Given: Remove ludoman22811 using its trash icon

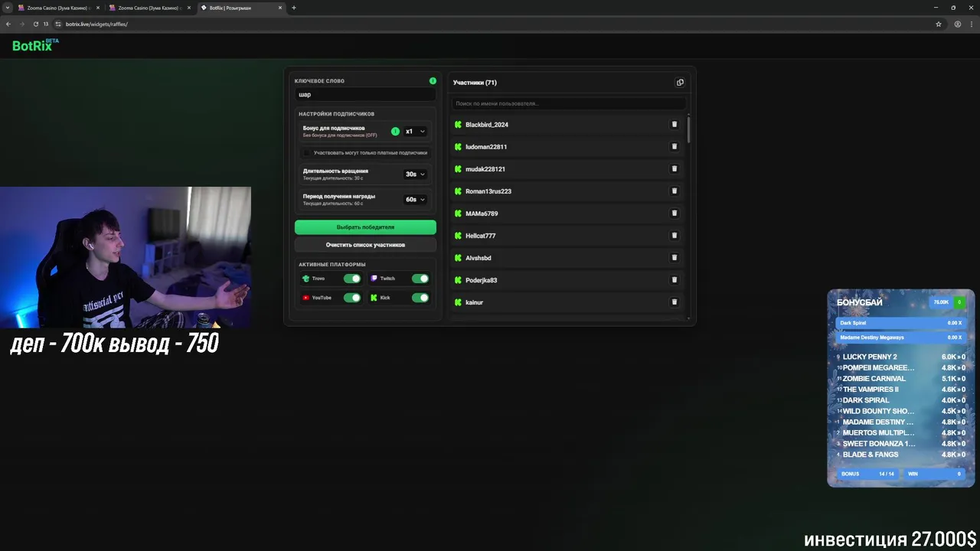Looking at the screenshot, I should click(675, 146).
